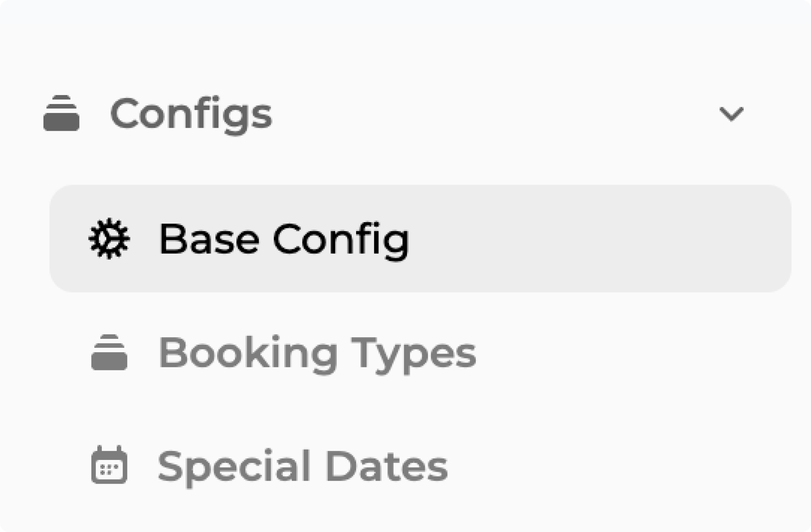Viewport: 811px width, 532px height.
Task: Select the cog icon in the active row
Action: pos(109,239)
